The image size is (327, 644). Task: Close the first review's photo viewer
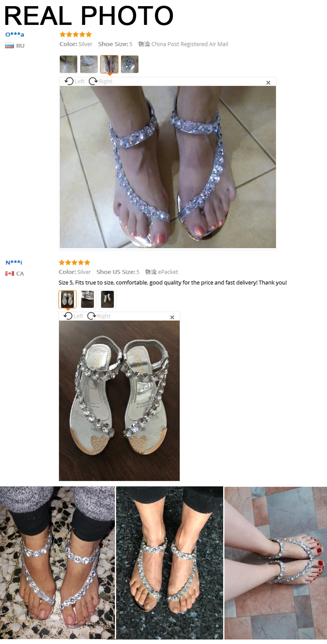268,82
